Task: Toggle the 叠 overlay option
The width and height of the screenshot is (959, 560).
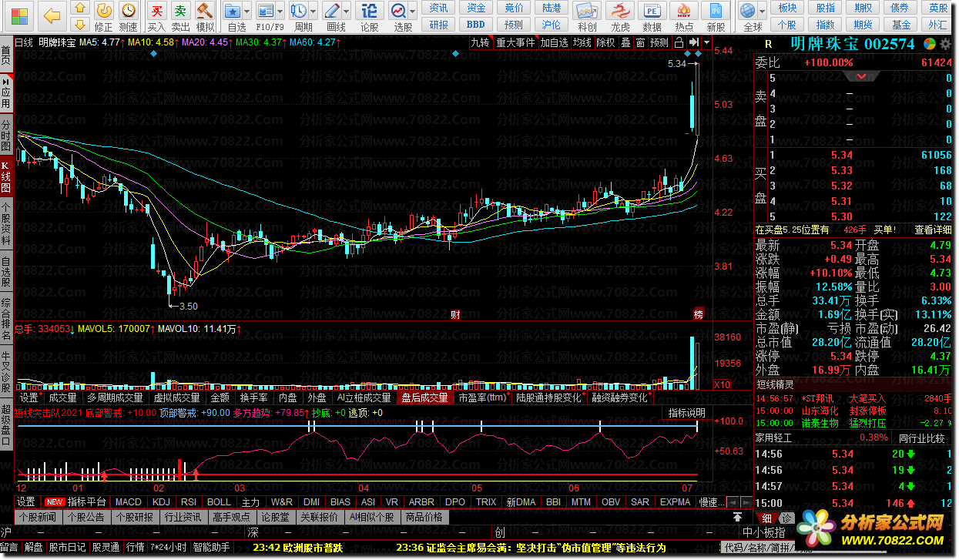Action: [625, 42]
